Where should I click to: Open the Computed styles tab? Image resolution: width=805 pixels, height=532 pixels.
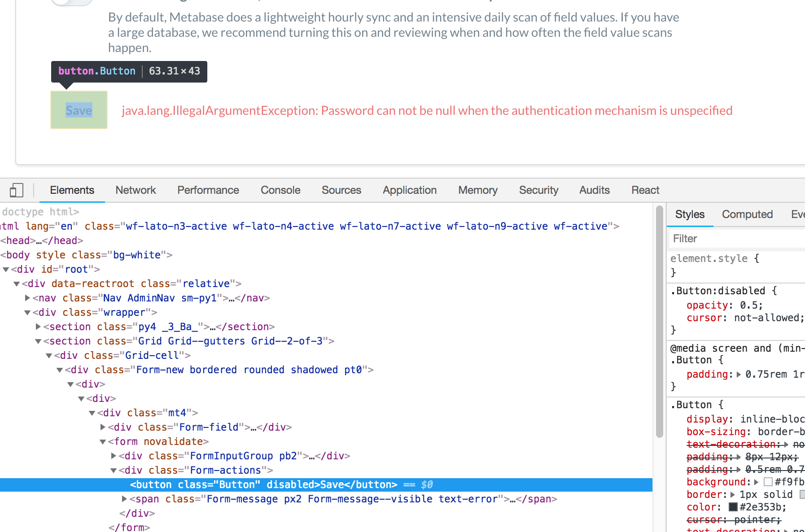[x=747, y=214]
